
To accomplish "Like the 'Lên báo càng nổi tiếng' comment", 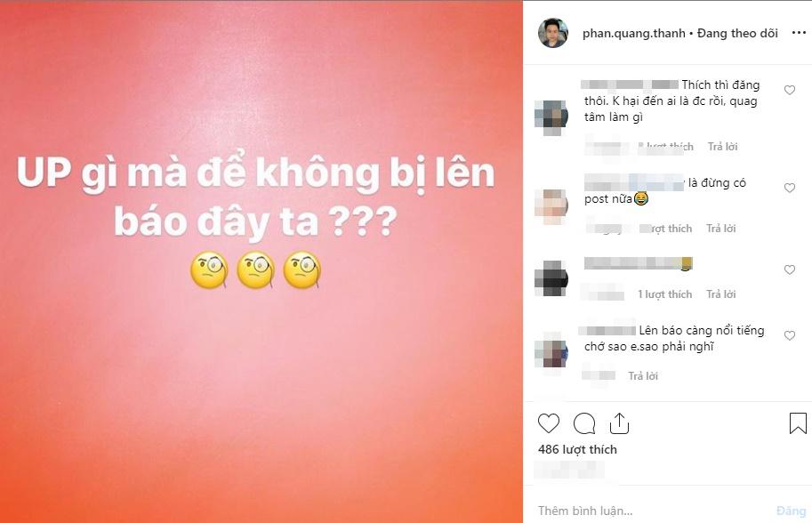I will (x=790, y=335).
